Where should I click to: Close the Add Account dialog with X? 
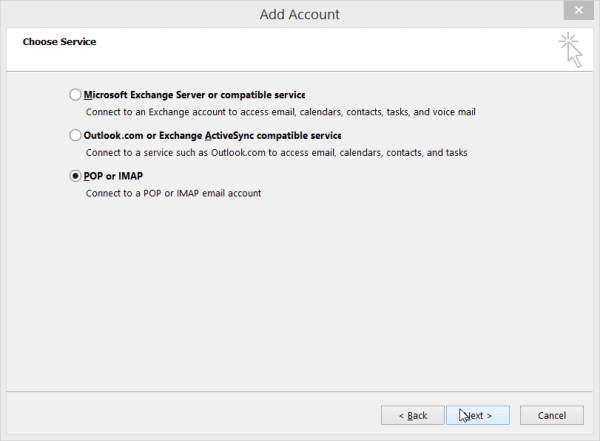[579, 10]
